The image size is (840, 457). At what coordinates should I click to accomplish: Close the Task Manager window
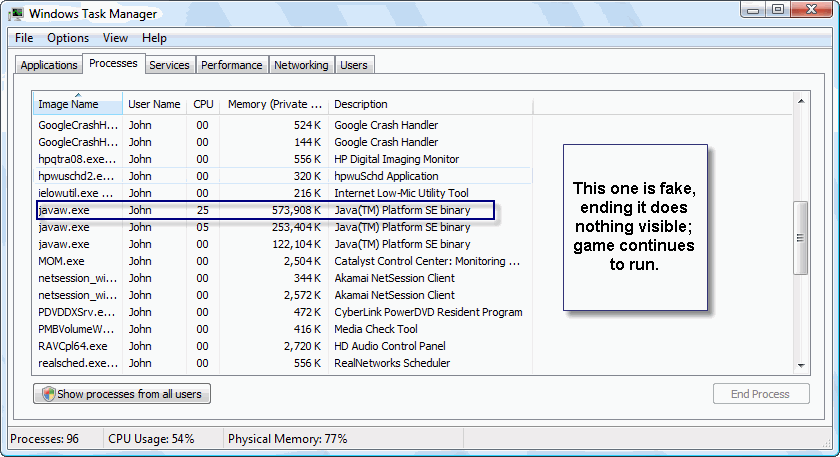(x=812, y=9)
